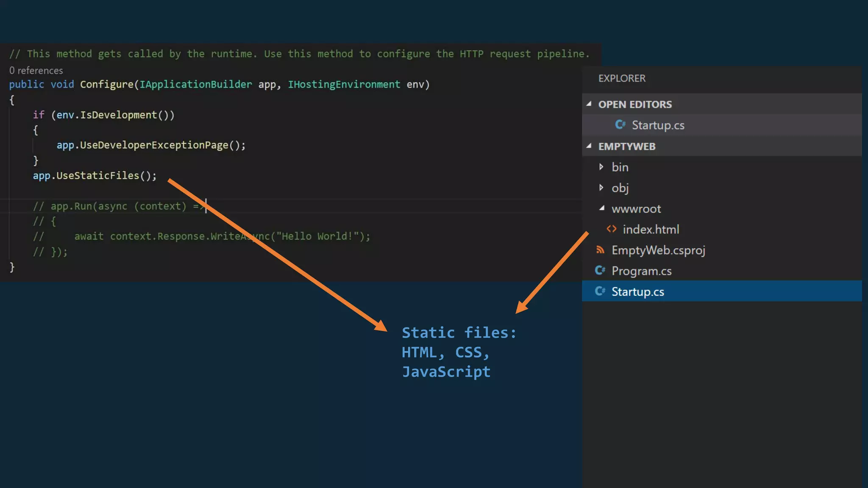Click the top comment about HTTP request pipeline
868x488 pixels.
300,54
